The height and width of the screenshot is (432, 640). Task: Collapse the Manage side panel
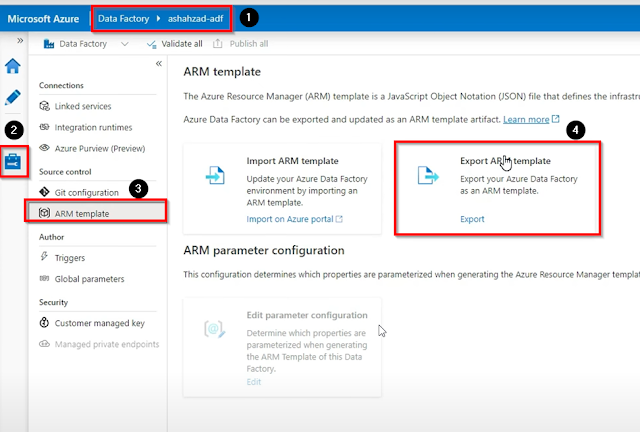(x=159, y=63)
